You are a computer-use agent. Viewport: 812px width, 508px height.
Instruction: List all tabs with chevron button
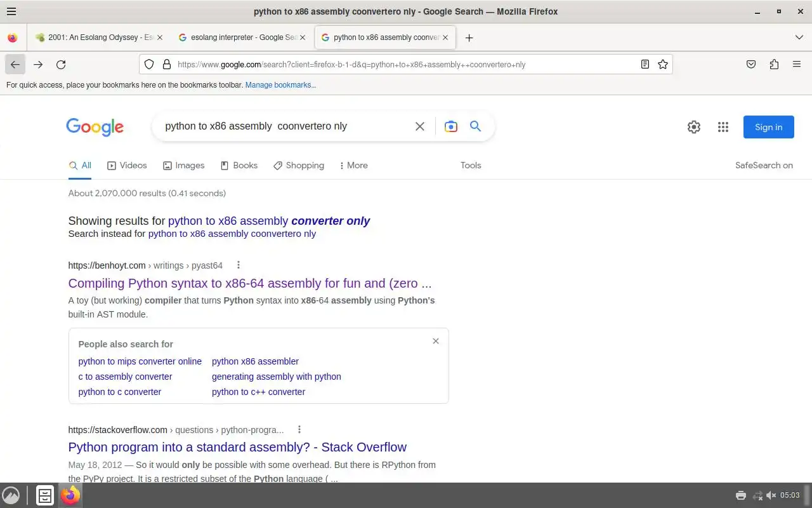point(799,37)
